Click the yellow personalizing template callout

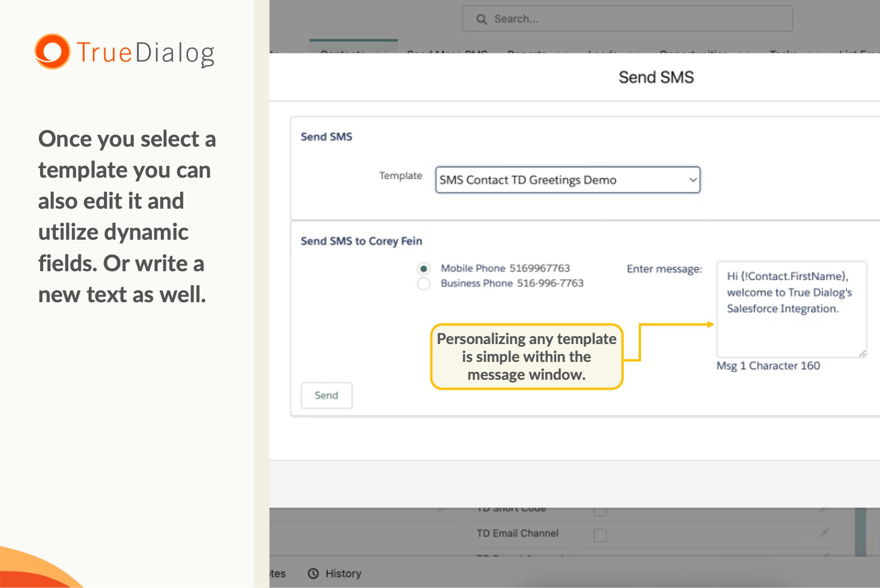pyautogui.click(x=526, y=357)
